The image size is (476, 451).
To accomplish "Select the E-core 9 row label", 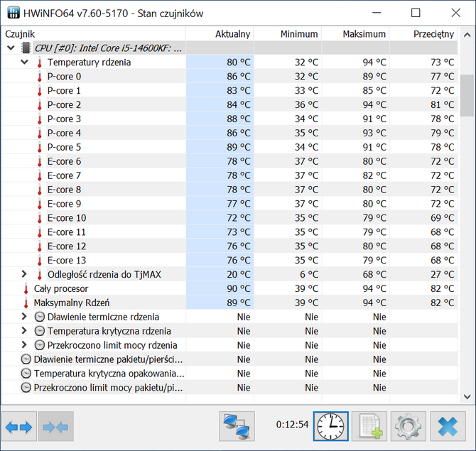I will click(x=64, y=204).
